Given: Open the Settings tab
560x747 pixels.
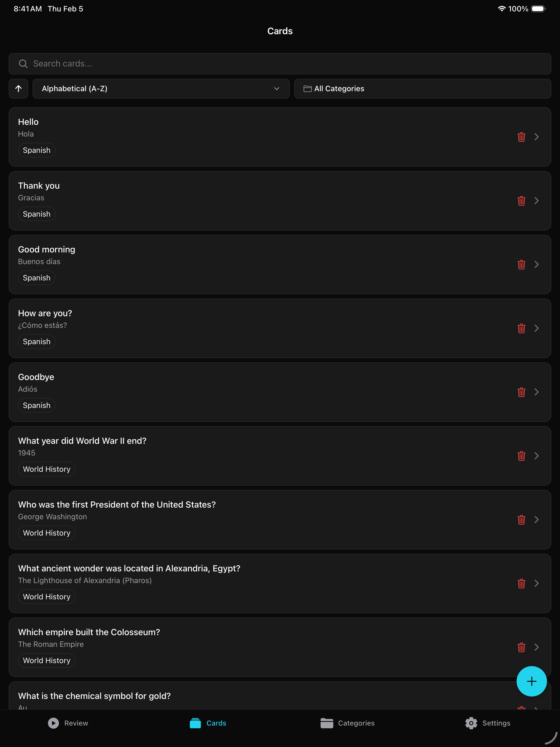Looking at the screenshot, I should 488,723.
